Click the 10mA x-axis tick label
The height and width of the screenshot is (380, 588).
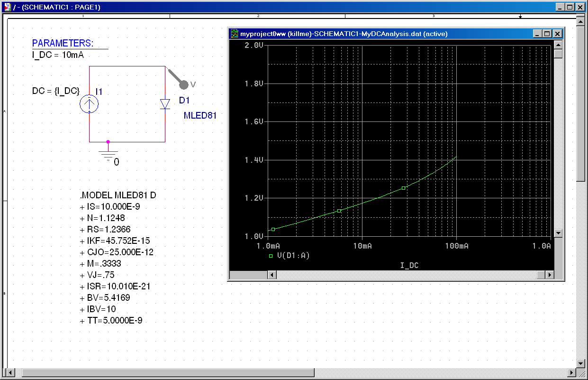click(x=362, y=246)
